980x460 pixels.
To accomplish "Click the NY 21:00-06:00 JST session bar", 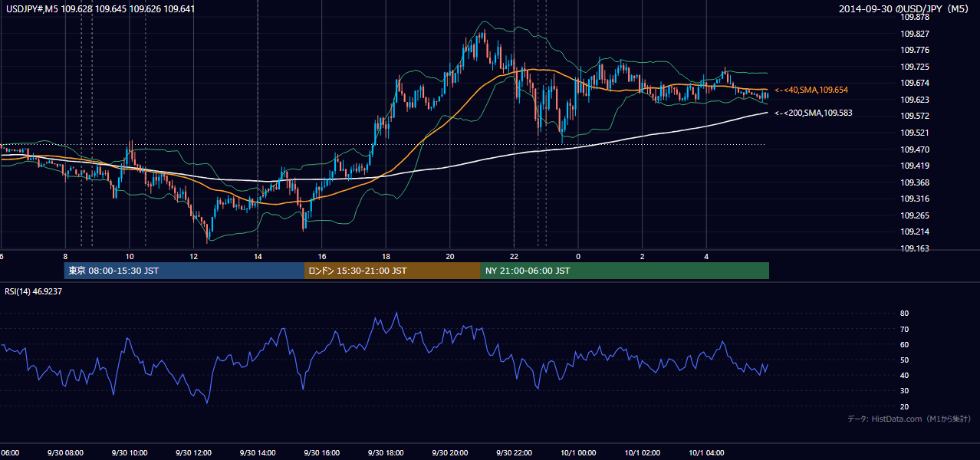I will [625, 271].
